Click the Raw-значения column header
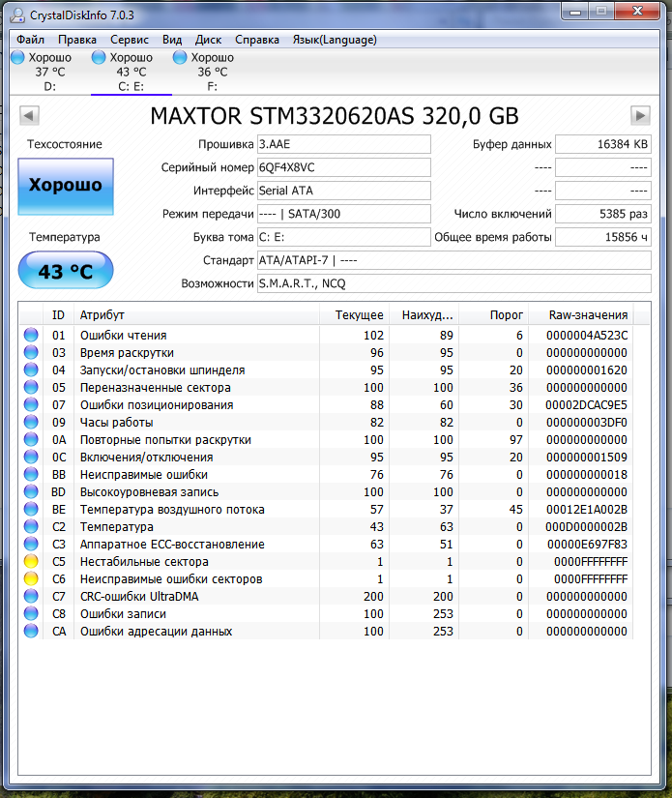This screenshot has height=798, width=672. tap(581, 315)
